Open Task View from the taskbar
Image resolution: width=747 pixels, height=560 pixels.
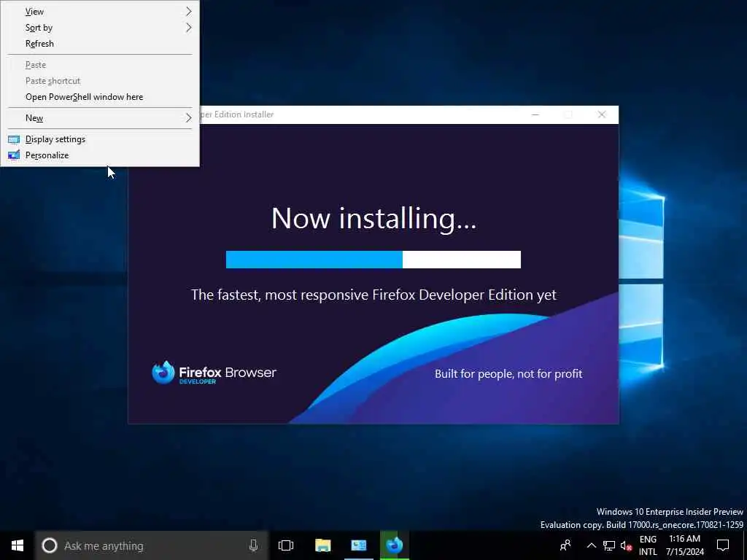(x=286, y=545)
